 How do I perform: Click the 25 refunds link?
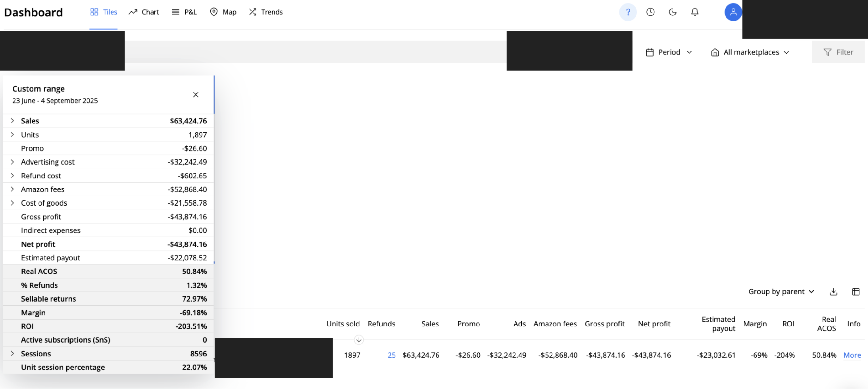point(391,355)
